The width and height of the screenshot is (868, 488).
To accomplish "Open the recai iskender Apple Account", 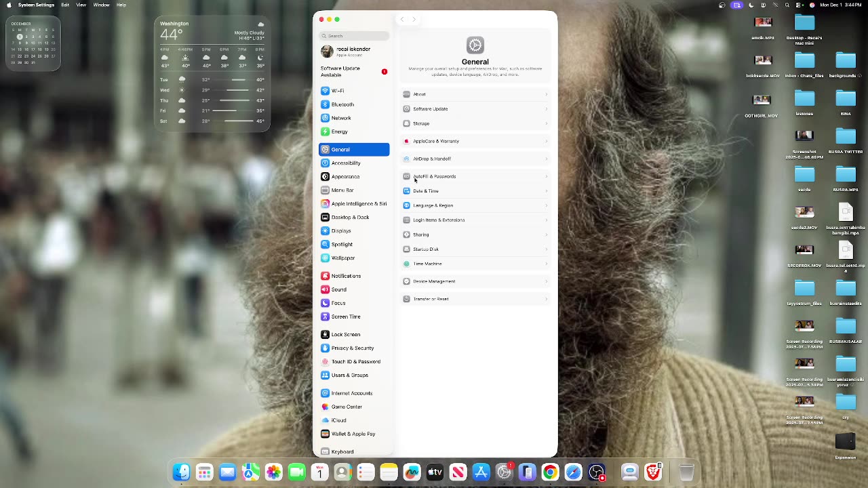I will click(354, 52).
